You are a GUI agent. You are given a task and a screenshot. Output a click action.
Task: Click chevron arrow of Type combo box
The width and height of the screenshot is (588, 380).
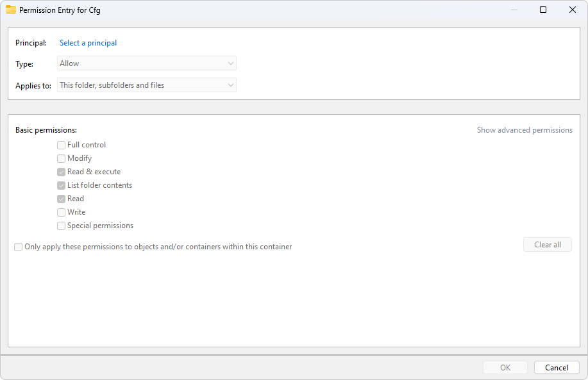tap(231, 63)
